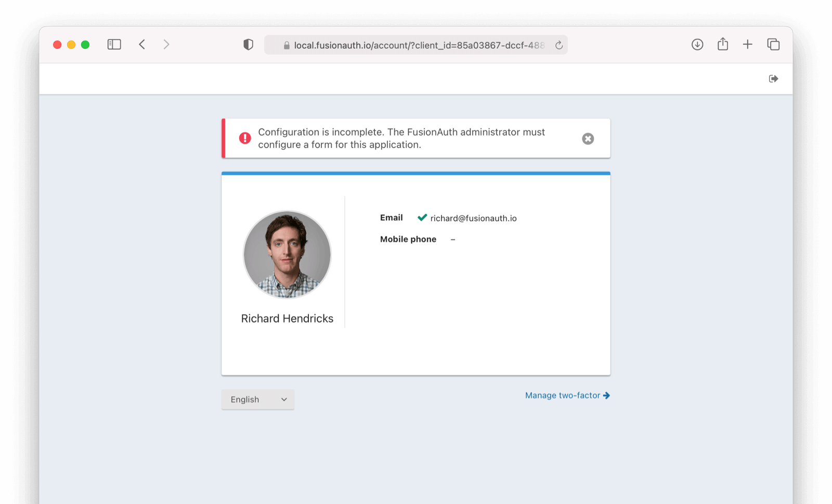Dismiss the configuration error alert
Image resolution: width=832 pixels, height=504 pixels.
pos(588,139)
